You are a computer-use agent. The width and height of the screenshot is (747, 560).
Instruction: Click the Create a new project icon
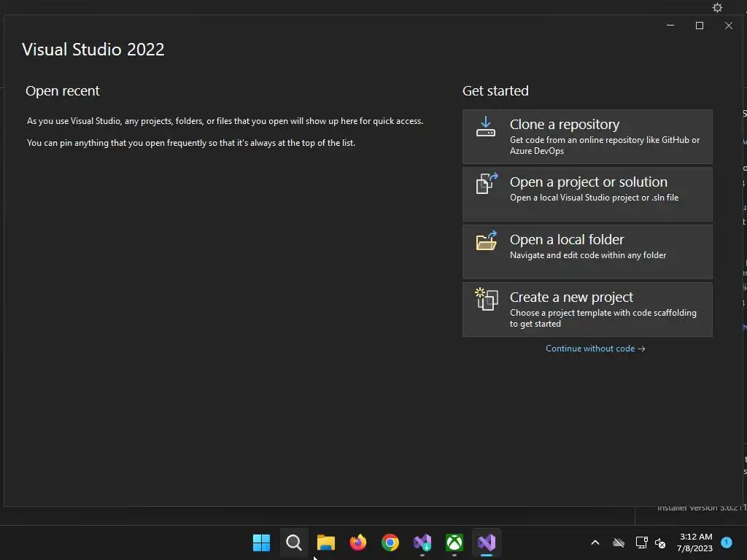(487, 299)
